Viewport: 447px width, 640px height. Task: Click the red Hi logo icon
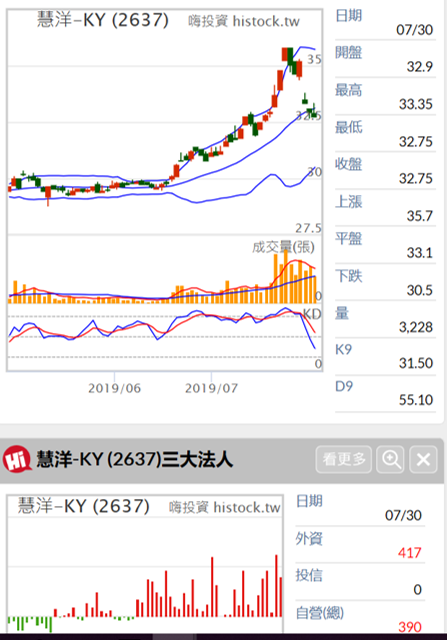[x=17, y=459]
